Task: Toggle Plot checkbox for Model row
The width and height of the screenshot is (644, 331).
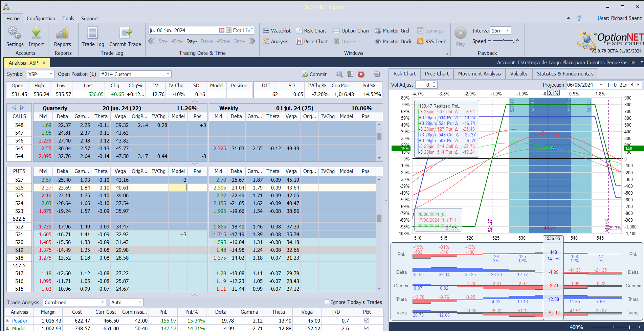Action: (x=367, y=328)
